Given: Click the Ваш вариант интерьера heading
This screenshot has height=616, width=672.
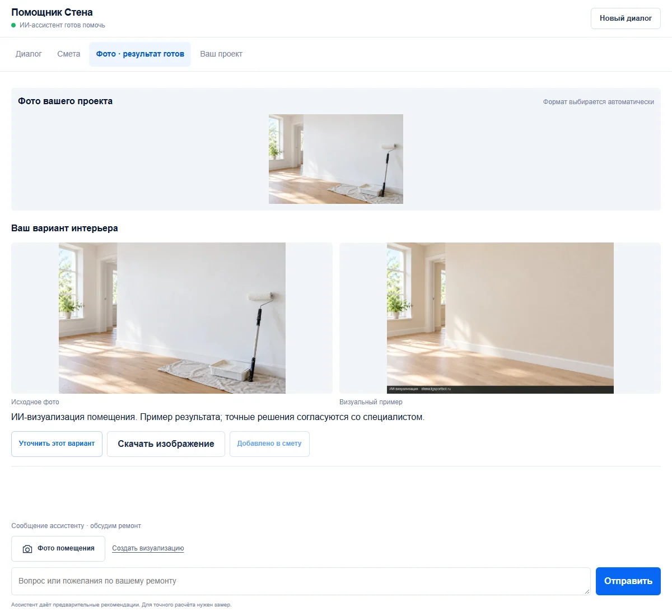Looking at the screenshot, I should click(64, 228).
